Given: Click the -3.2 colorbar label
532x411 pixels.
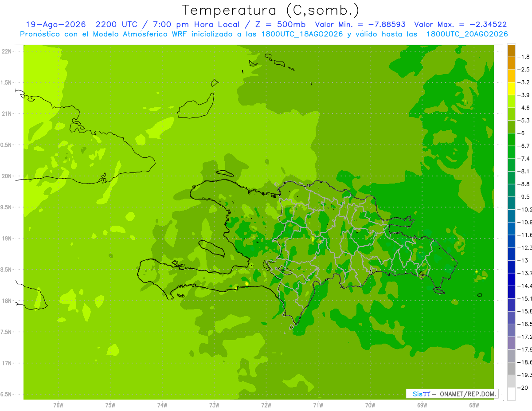Looking at the screenshot, I should (524, 82).
